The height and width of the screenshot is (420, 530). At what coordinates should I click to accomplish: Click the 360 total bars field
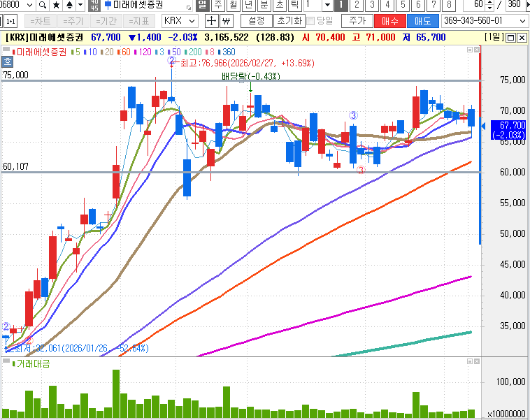515,4
